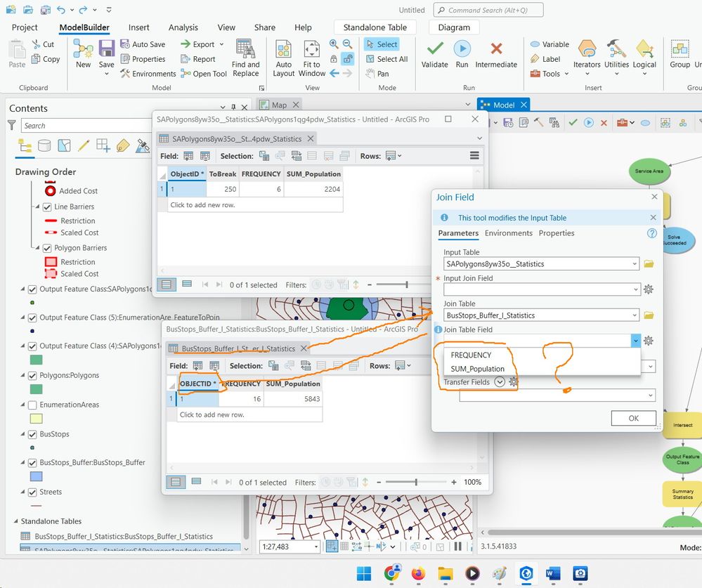Open map scale 1:27,483 dropdown
The height and width of the screenshot is (588, 702).
[316, 547]
